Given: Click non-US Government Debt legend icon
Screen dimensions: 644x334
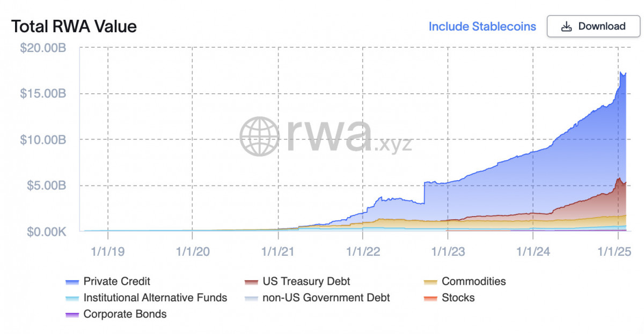Looking at the screenshot, I should [251, 298].
